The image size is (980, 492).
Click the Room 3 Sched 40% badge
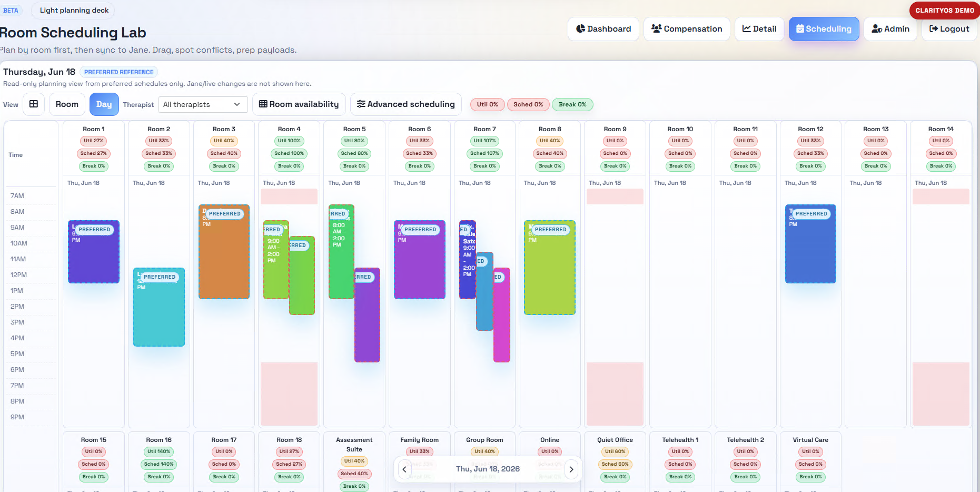(224, 153)
